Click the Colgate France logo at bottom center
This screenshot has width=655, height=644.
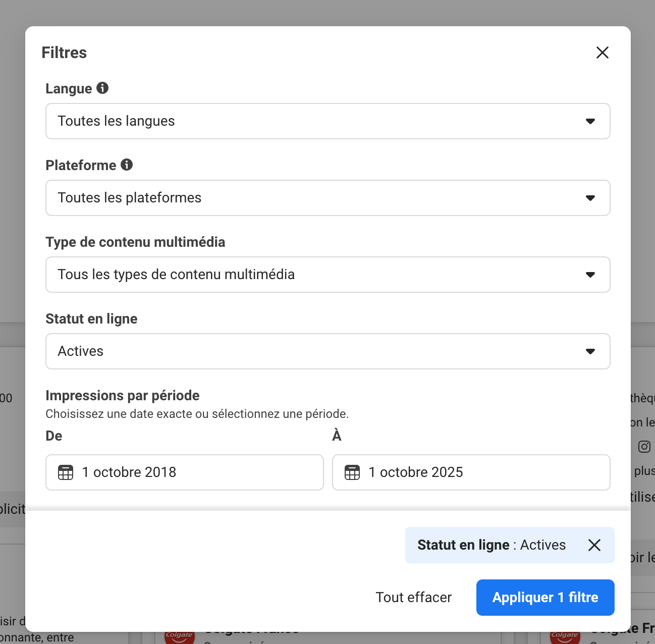pyautogui.click(x=179, y=637)
